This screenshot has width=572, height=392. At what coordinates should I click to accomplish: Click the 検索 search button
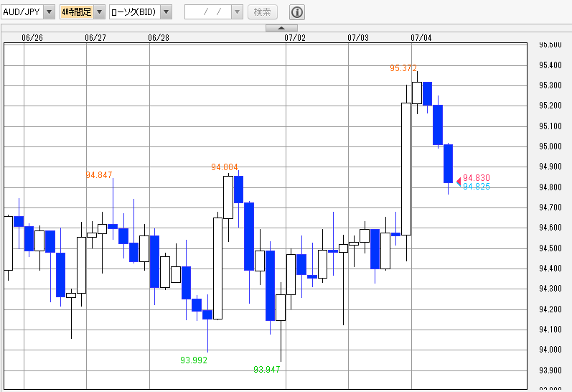coord(262,12)
